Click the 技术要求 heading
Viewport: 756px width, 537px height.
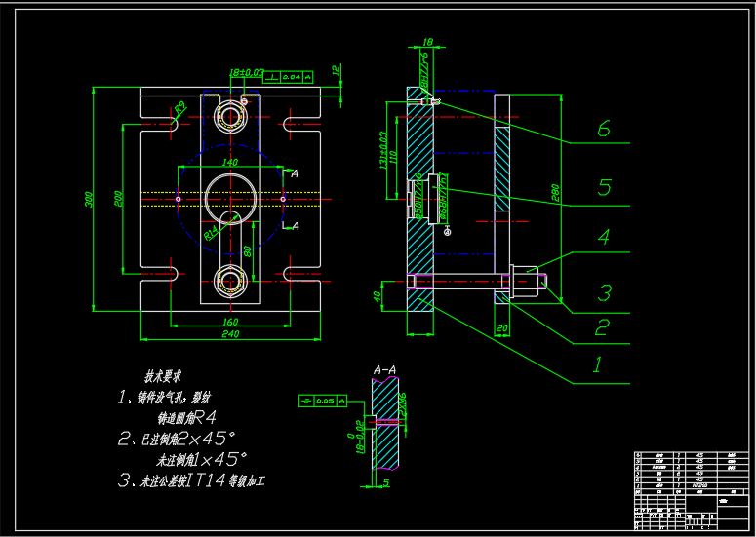[163, 376]
